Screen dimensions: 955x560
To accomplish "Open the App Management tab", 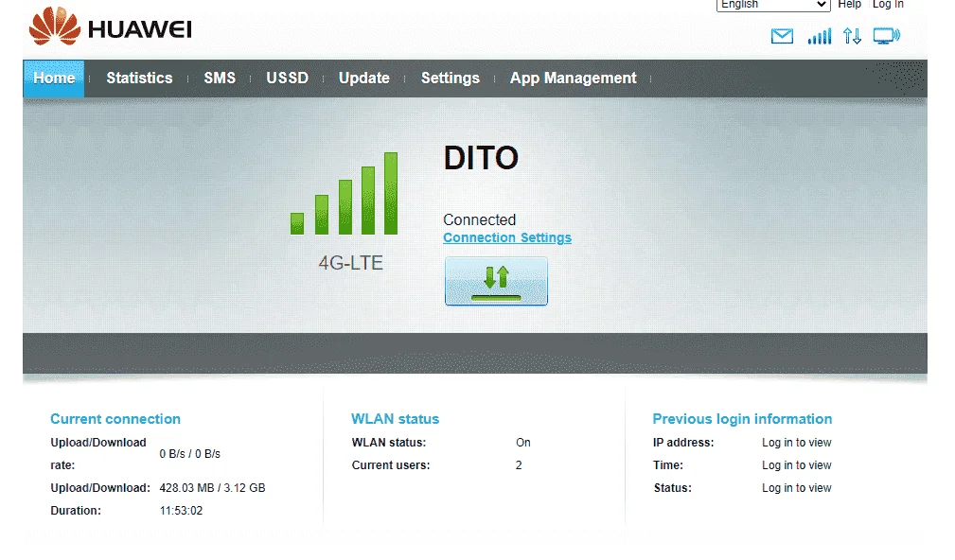I will [x=574, y=79].
